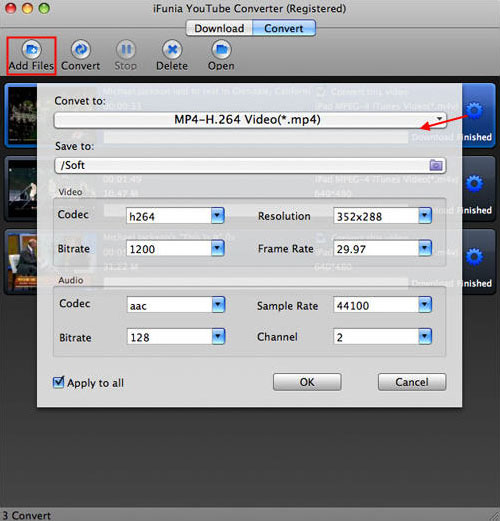Expand the Resolution 352x288 dropdown
This screenshot has height=521, width=500.
point(425,216)
